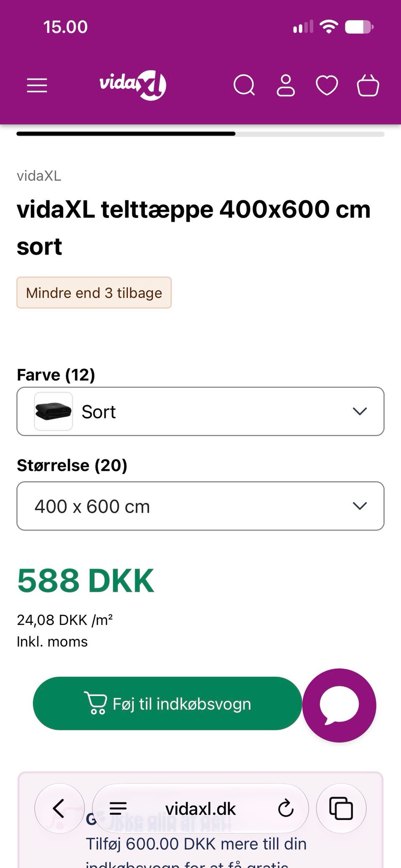This screenshot has height=868, width=401.
Task: Expand the Farve color dropdown
Action: click(x=200, y=411)
